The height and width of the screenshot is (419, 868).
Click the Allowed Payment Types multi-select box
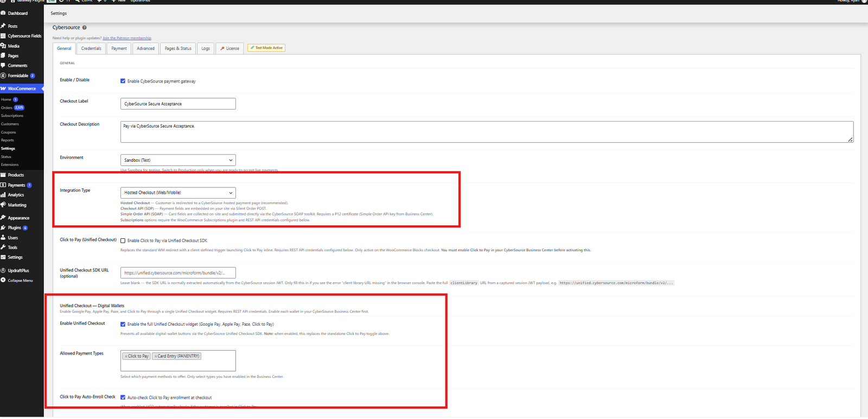pyautogui.click(x=178, y=361)
